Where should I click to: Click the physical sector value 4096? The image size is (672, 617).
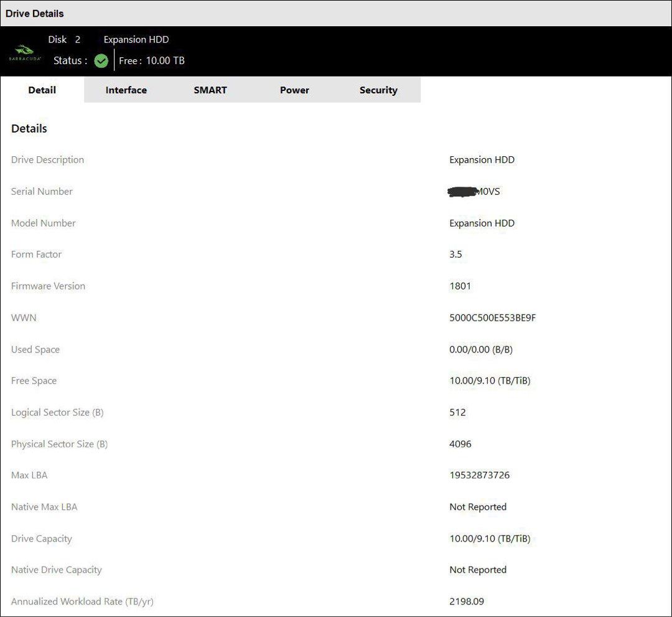[460, 444]
